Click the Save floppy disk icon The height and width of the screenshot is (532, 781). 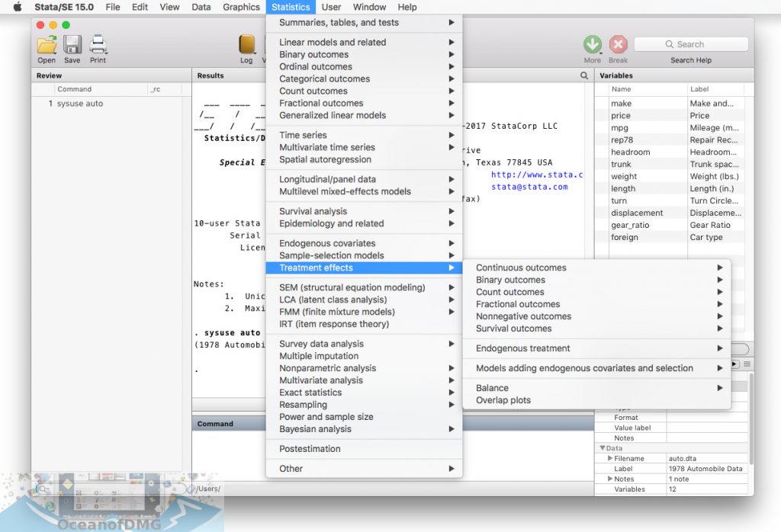[x=72, y=45]
